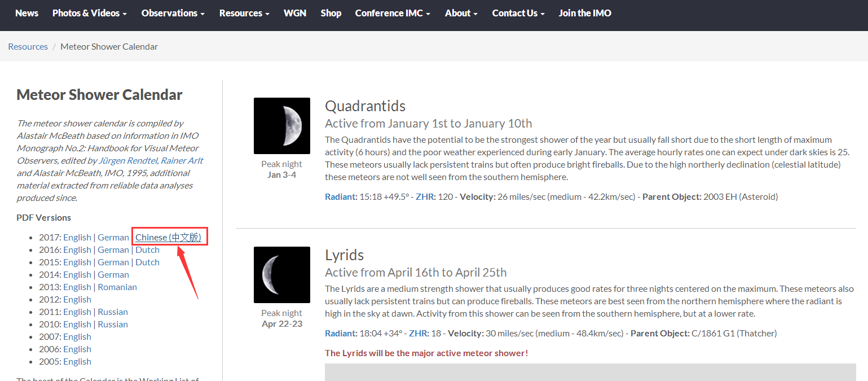Open the 2013 English PDF
The width and height of the screenshot is (868, 381).
pyautogui.click(x=77, y=287)
